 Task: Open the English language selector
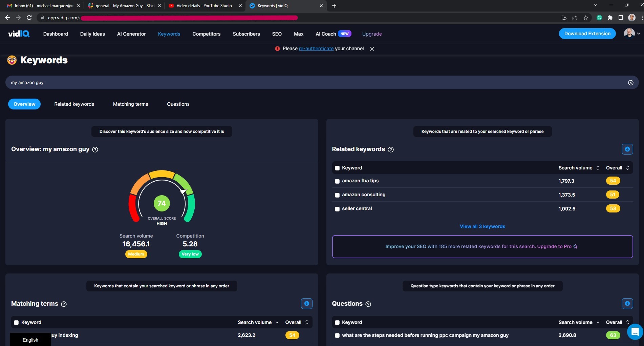[x=30, y=340]
